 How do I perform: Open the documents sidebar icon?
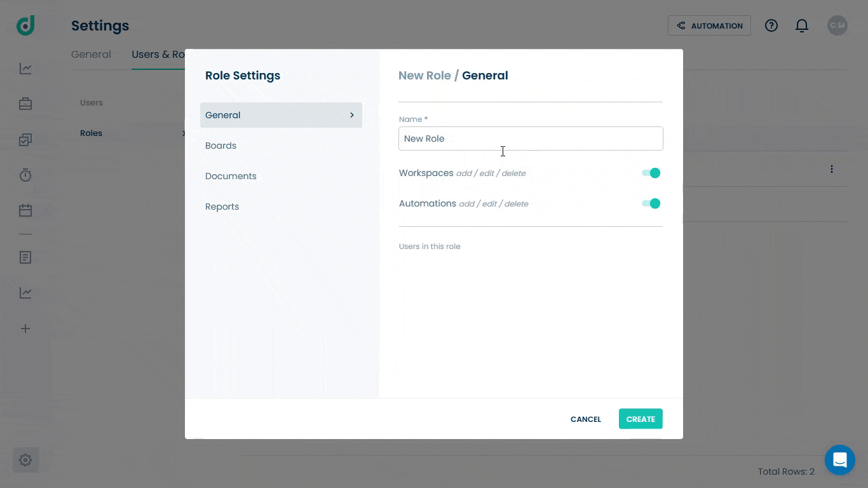click(25, 257)
